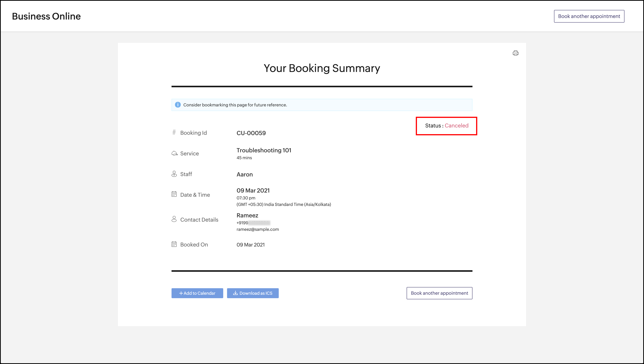The image size is (644, 364).
Task: Click the hash icon beside Booking Id
Action: tap(174, 132)
